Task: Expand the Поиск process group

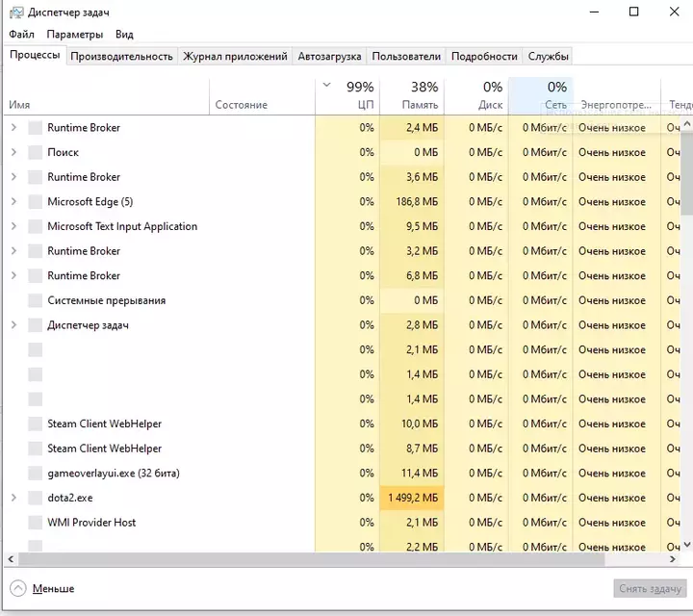Action: point(13,152)
